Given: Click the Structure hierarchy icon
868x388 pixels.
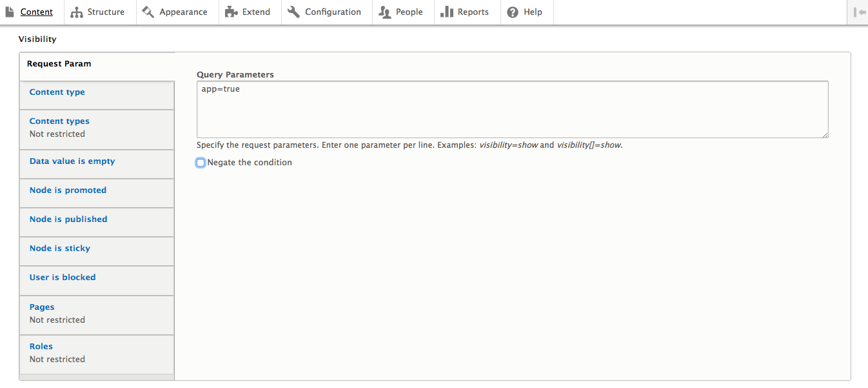Looking at the screenshot, I should pos(77,12).
